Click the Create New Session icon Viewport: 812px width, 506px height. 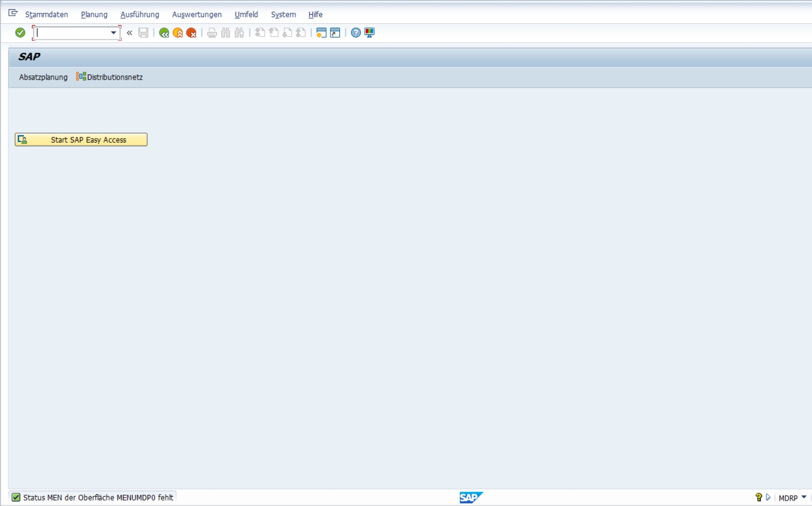pos(321,33)
